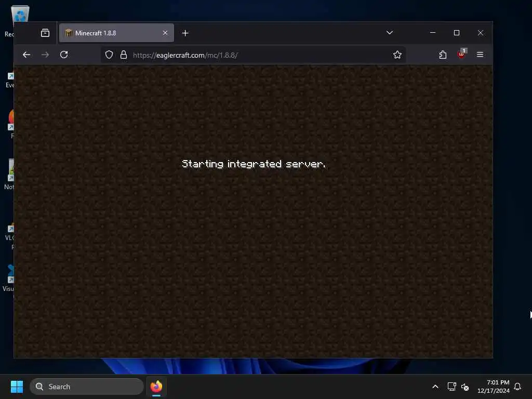Open Firefox extensions menu
This screenshot has height=399, width=532.
[443, 55]
